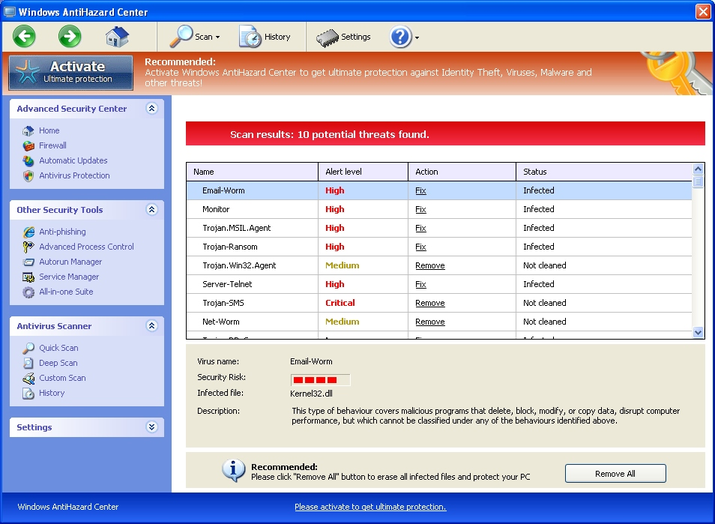Open Settings from the toolbar
The height and width of the screenshot is (524, 715).
pos(343,37)
